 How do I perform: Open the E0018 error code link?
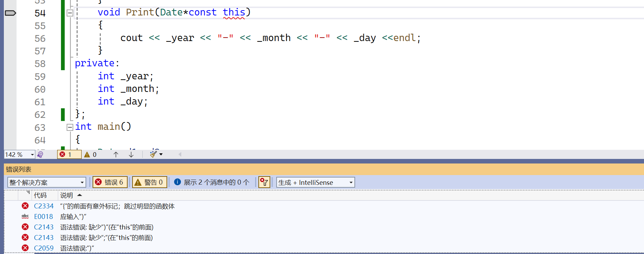(x=43, y=217)
